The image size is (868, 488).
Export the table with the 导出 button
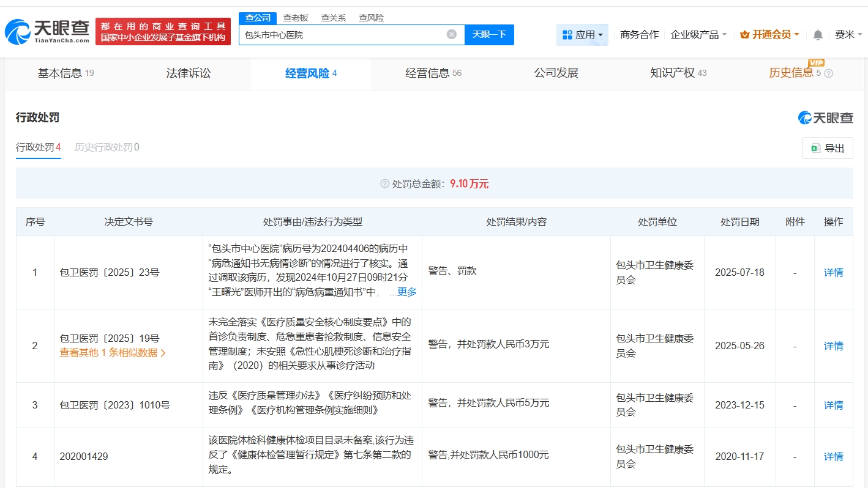828,148
